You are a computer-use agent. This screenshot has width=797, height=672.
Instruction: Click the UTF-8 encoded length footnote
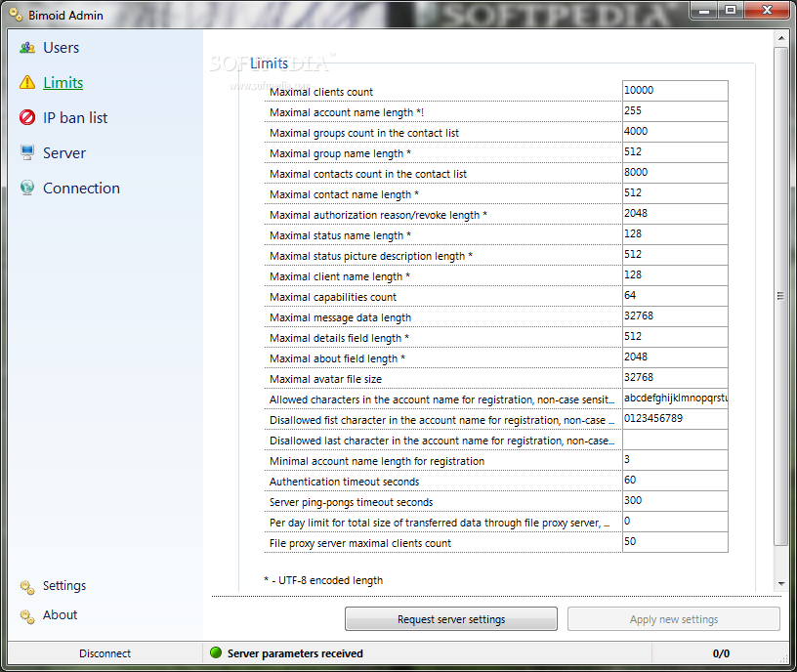click(x=323, y=580)
